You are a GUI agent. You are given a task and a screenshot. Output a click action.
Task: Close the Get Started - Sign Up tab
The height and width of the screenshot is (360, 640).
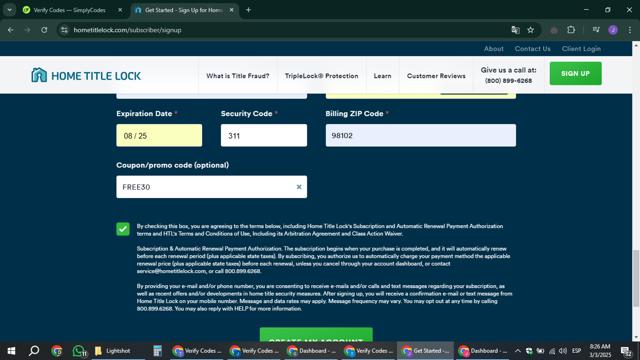(x=231, y=10)
